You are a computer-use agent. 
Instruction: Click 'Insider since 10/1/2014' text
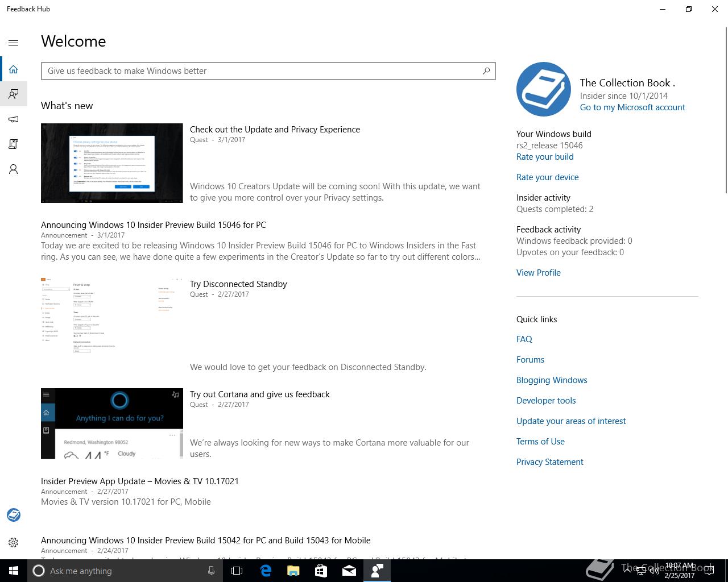pos(624,96)
